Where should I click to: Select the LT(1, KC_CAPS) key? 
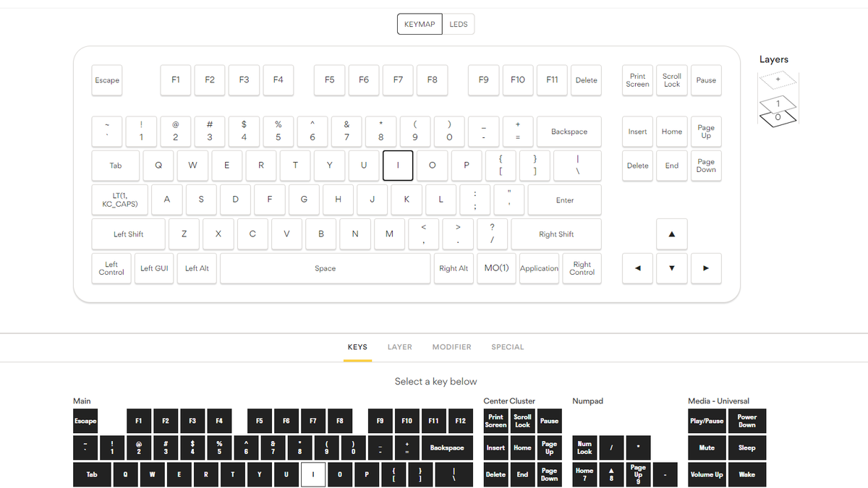[x=119, y=200]
